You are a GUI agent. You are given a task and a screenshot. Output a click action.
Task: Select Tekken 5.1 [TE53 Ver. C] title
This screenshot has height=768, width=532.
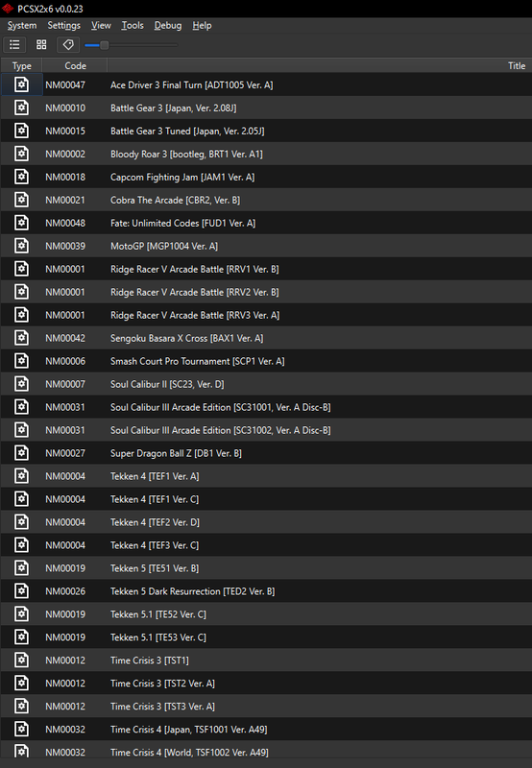pyautogui.click(x=158, y=637)
